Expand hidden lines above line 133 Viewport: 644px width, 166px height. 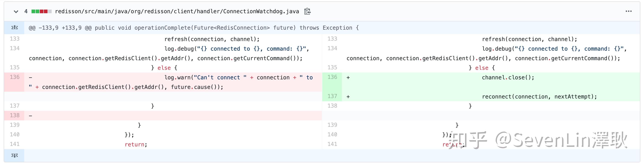point(14,28)
